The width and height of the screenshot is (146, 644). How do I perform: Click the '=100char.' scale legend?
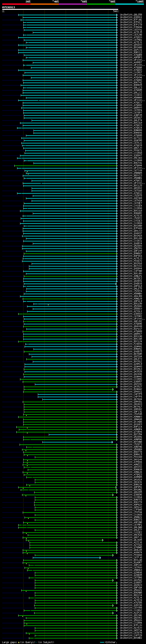(108, 642)
